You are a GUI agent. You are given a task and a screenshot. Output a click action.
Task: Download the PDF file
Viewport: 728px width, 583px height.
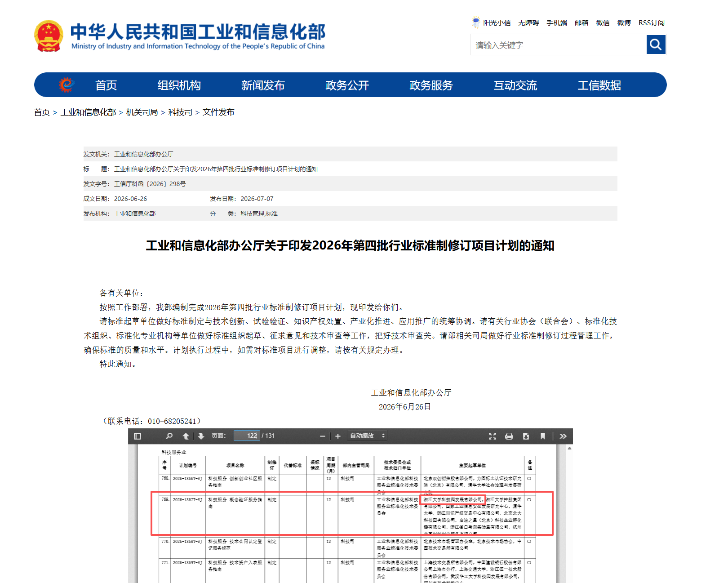(526, 436)
